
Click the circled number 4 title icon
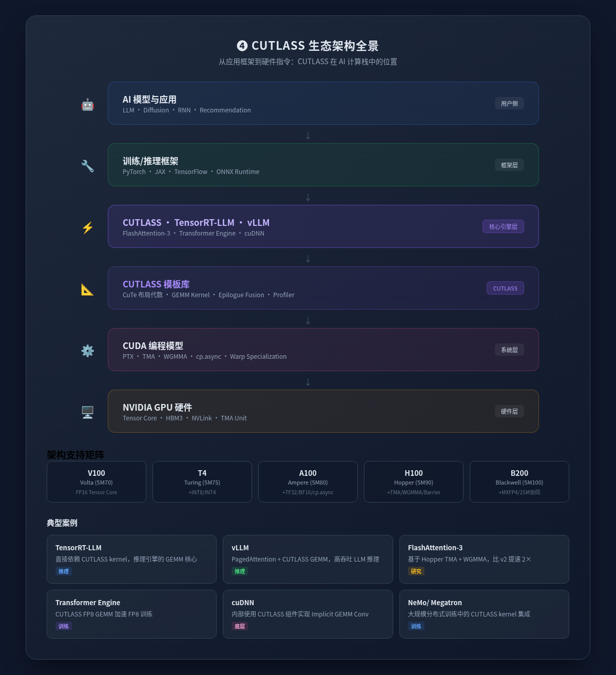coord(242,46)
